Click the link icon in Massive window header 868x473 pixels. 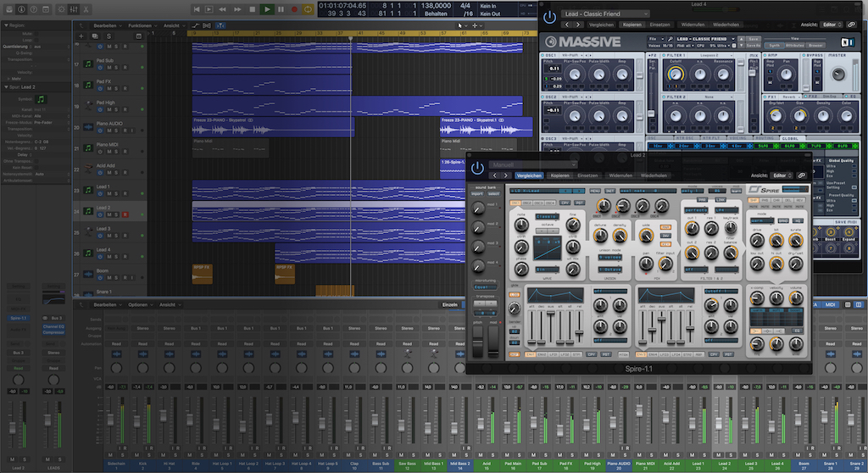(851, 25)
